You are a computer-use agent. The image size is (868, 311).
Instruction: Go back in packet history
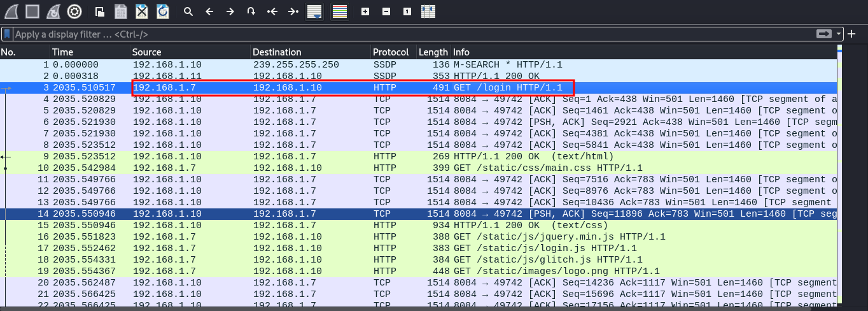click(x=209, y=11)
